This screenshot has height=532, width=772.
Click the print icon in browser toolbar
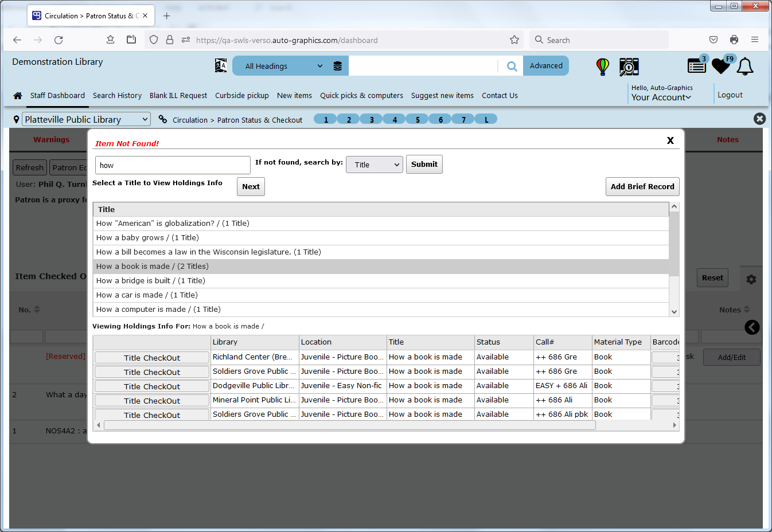tap(734, 40)
